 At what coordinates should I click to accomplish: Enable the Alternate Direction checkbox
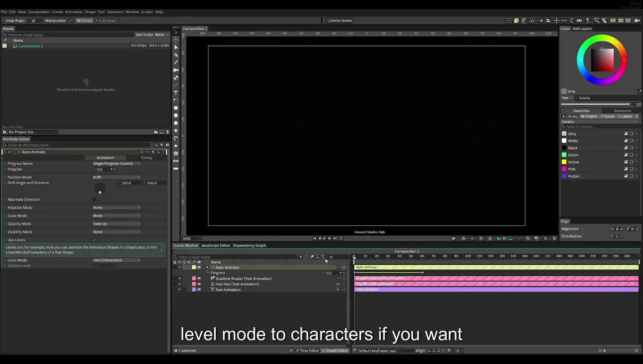tap(94, 199)
